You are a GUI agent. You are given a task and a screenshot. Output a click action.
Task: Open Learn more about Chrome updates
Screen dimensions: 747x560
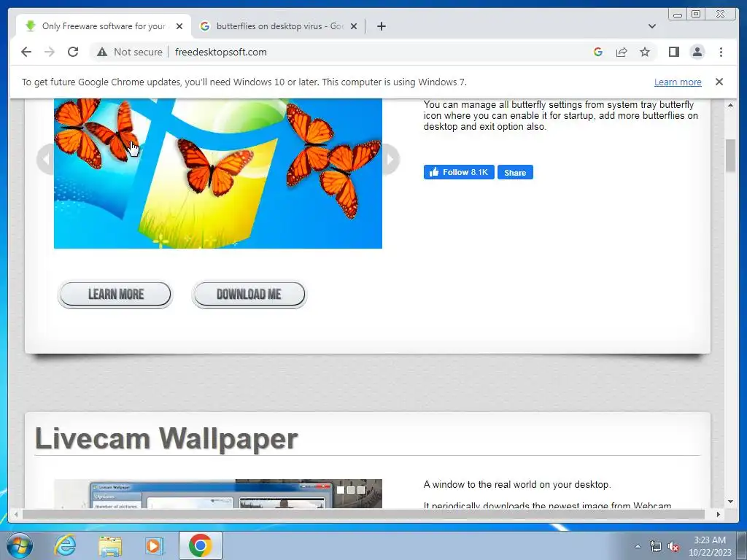click(678, 82)
